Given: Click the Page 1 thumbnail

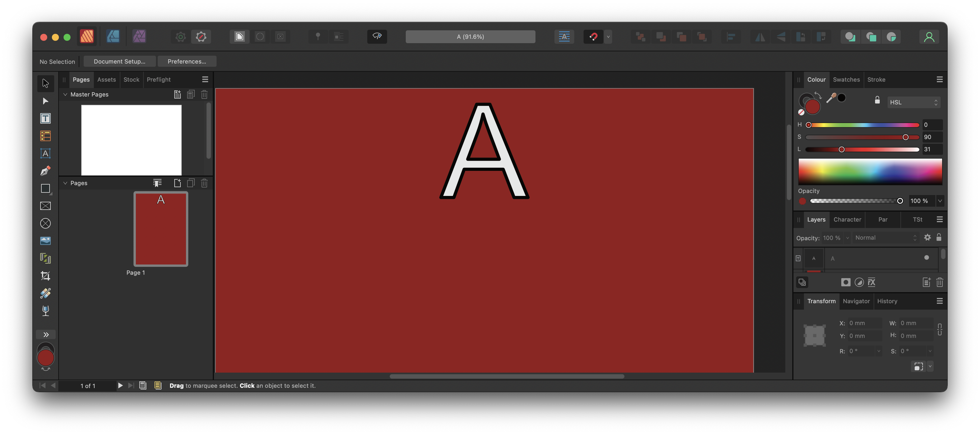Looking at the screenshot, I should click(161, 229).
